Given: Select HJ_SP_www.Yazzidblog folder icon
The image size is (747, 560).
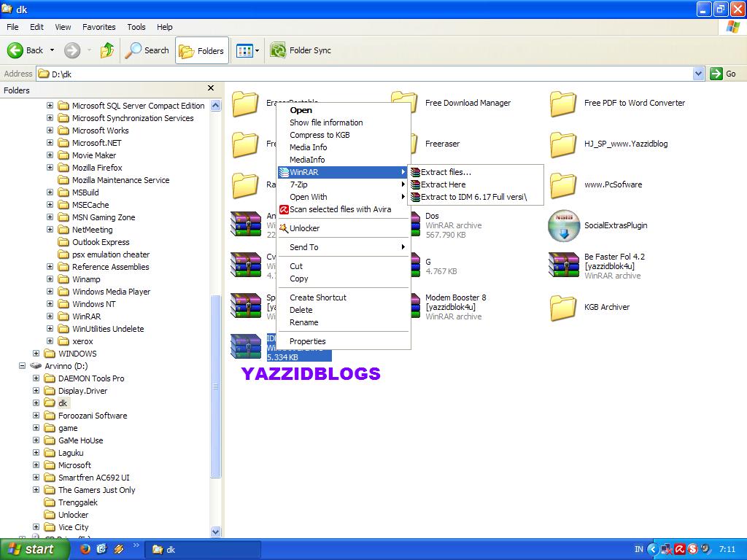Looking at the screenshot, I should pos(564,144).
